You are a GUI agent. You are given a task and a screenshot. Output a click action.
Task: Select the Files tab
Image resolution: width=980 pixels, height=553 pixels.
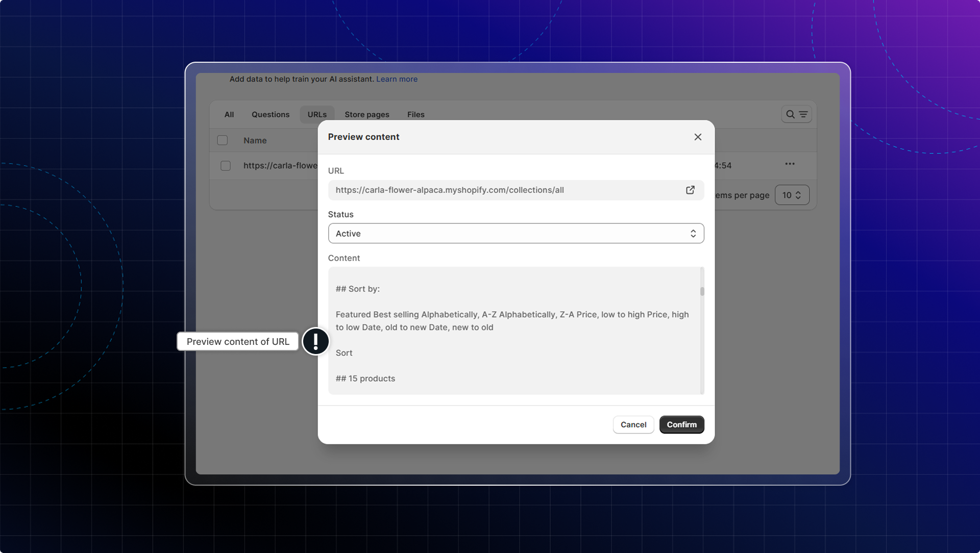click(415, 114)
